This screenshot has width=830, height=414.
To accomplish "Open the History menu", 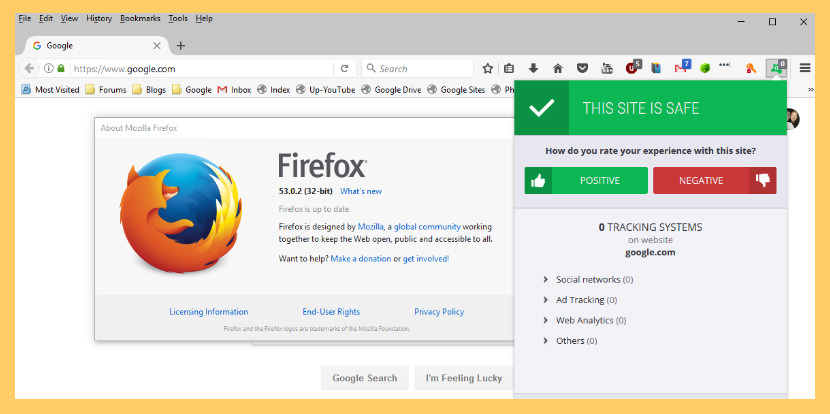I will click(99, 19).
